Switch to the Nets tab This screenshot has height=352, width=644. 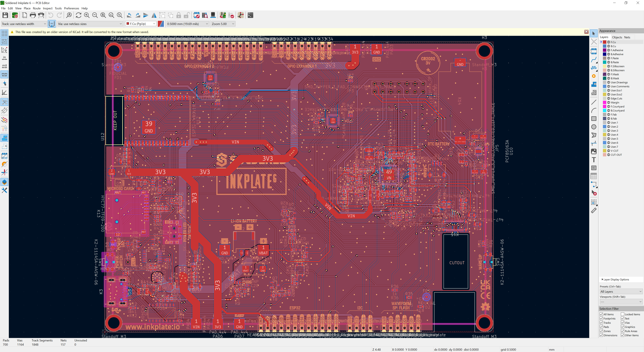click(627, 37)
